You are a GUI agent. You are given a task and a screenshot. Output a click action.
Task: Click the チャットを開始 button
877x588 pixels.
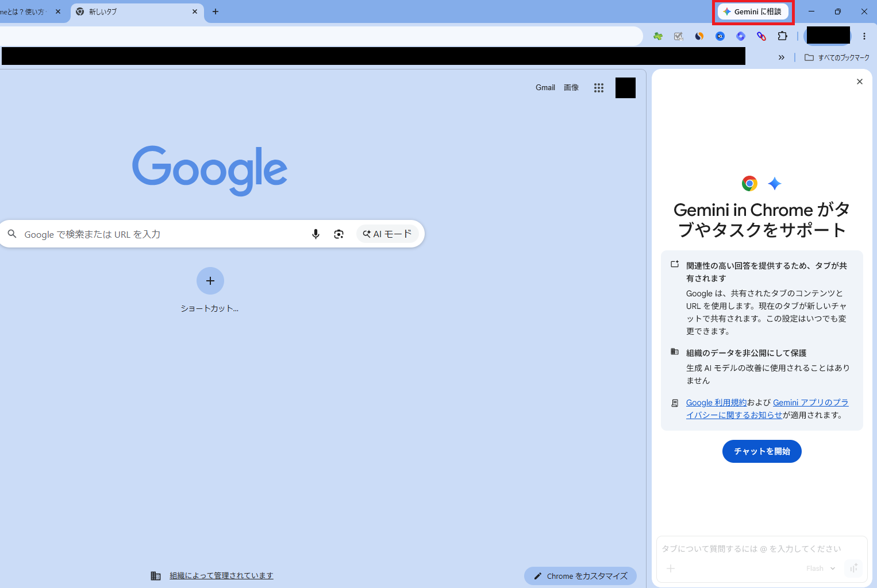click(x=762, y=451)
